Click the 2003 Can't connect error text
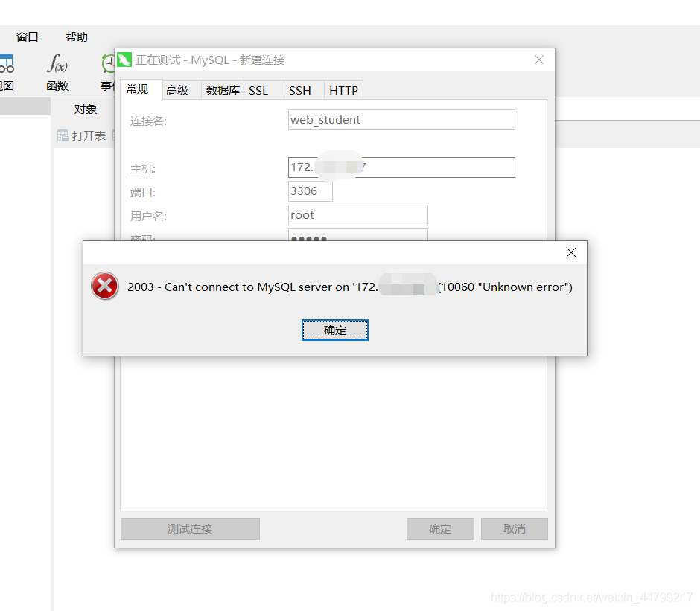Image resolution: width=700 pixels, height=611 pixels. click(349, 287)
